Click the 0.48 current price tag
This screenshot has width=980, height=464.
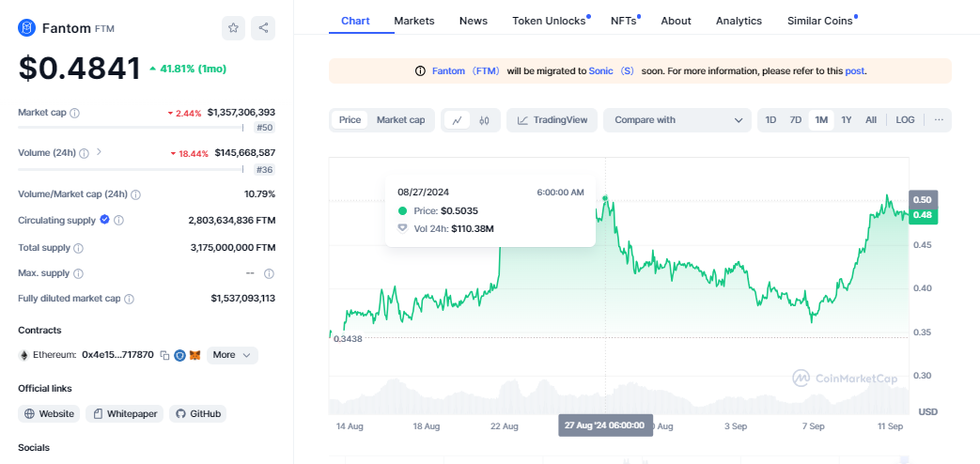923,215
